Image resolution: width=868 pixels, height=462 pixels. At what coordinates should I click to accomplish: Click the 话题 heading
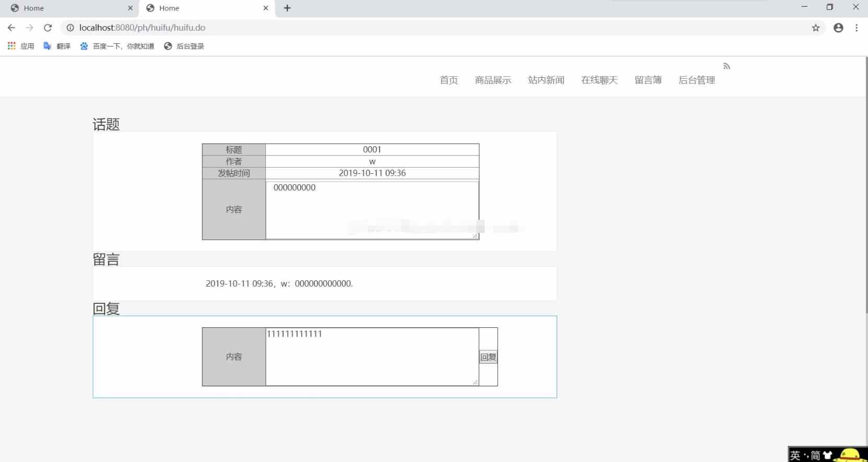tap(106, 124)
